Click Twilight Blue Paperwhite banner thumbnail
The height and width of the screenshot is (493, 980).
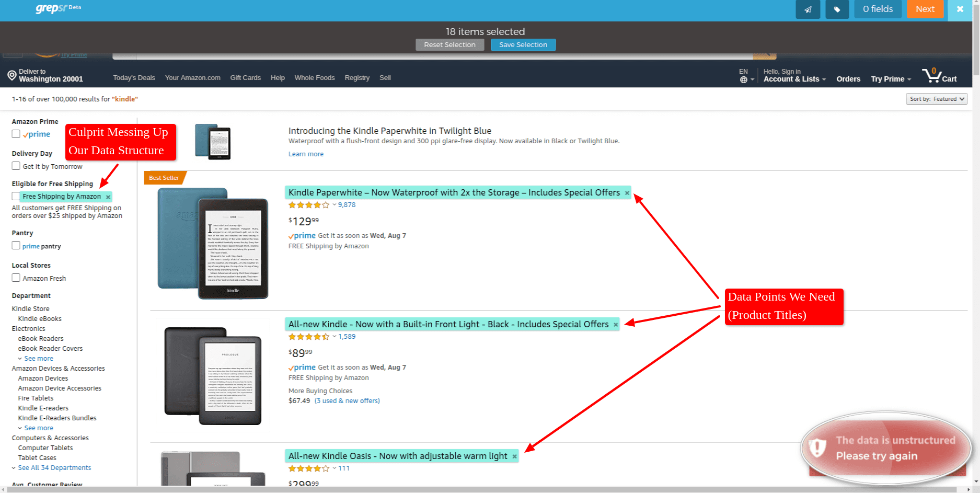coord(213,142)
